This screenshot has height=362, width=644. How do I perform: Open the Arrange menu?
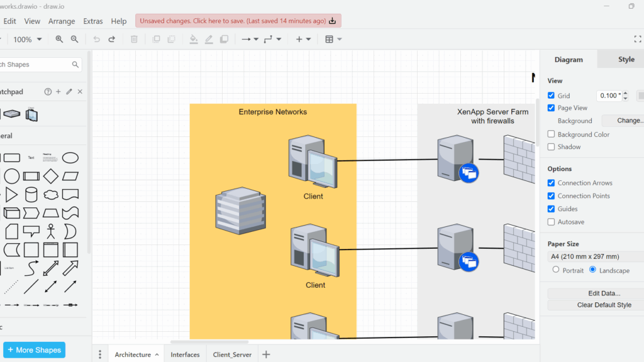coord(62,21)
